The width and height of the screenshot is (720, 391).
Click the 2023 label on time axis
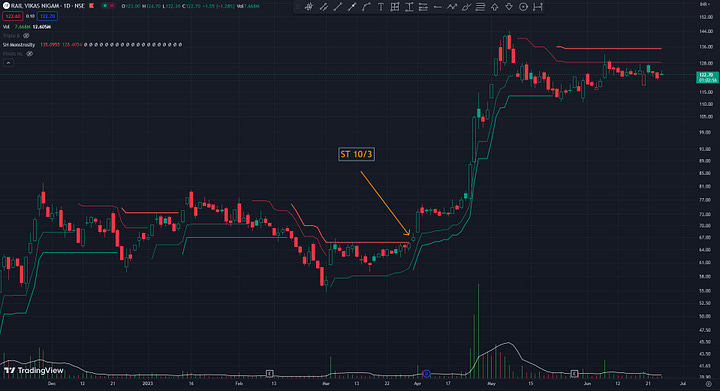(x=147, y=383)
